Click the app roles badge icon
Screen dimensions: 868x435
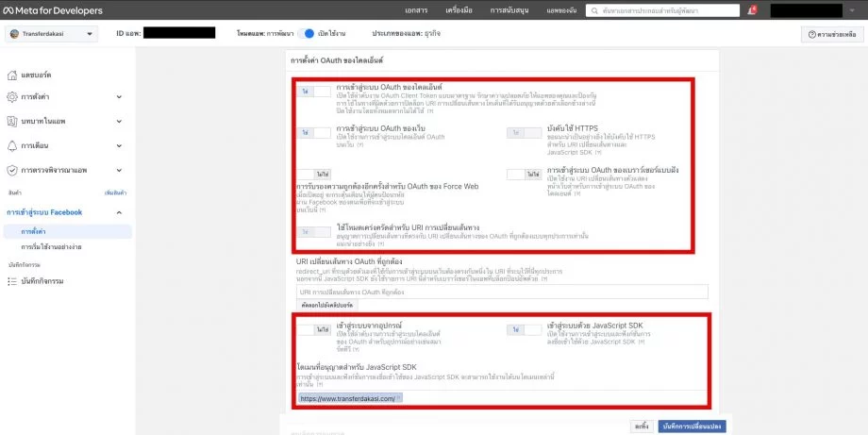[12, 121]
